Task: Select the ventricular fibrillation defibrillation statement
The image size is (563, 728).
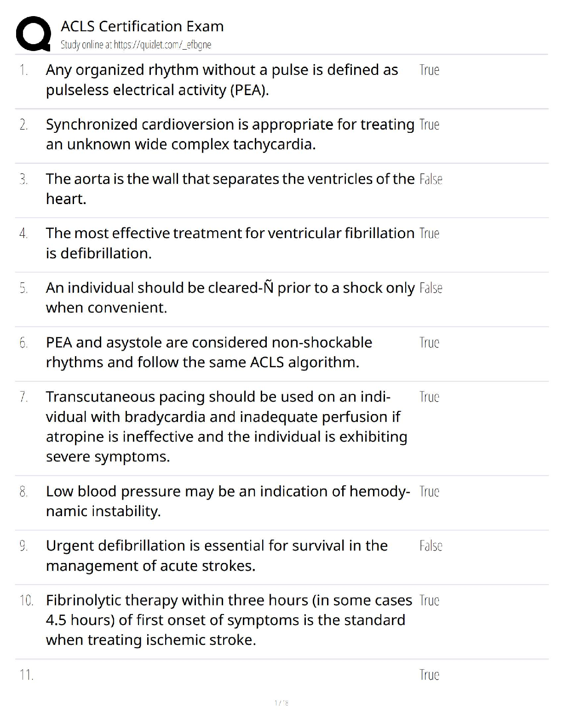Action: coord(230,243)
